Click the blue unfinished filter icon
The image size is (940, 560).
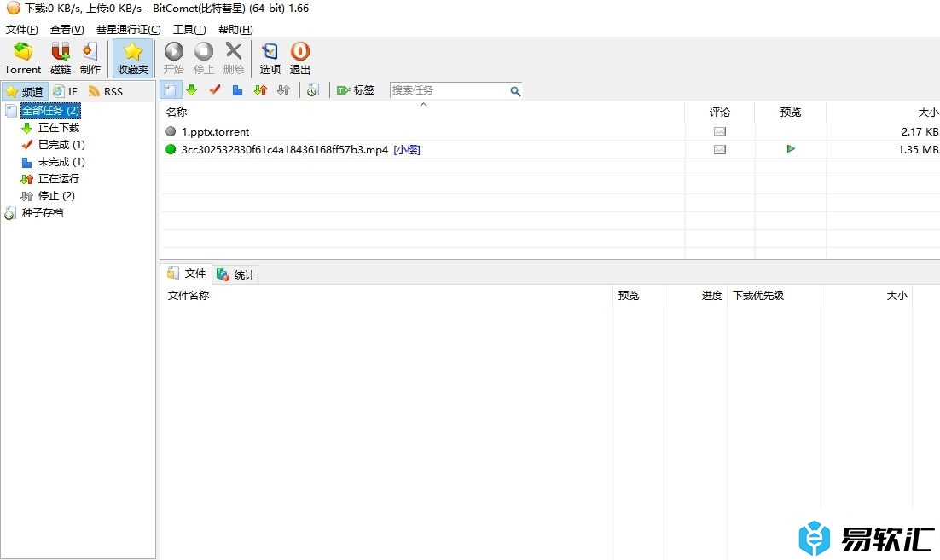click(237, 89)
